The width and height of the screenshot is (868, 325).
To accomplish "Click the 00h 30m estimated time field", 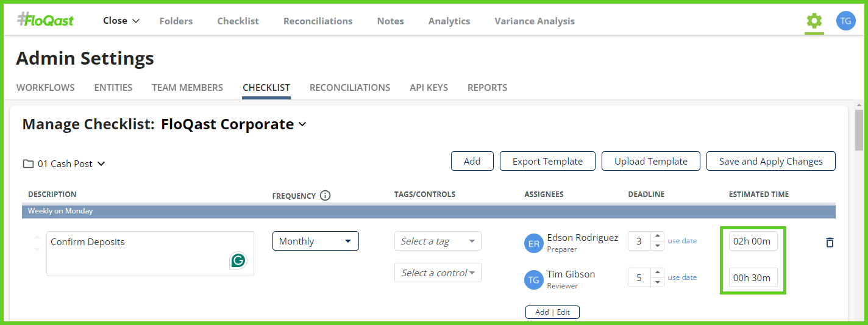I will [x=753, y=277].
